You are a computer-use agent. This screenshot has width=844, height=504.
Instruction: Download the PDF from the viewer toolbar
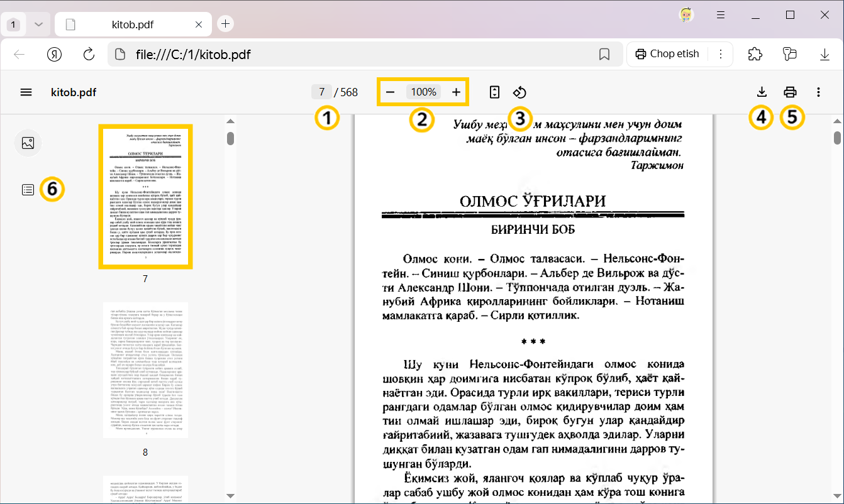click(x=762, y=92)
